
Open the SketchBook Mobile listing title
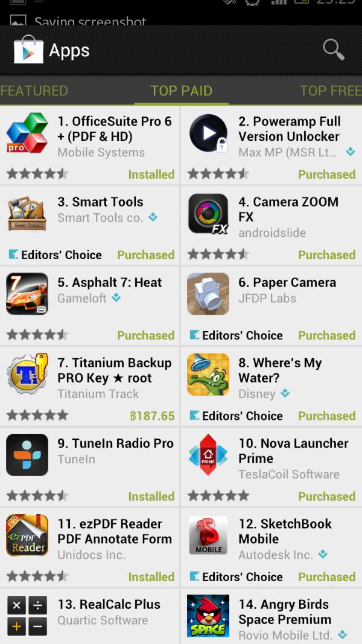tap(285, 531)
